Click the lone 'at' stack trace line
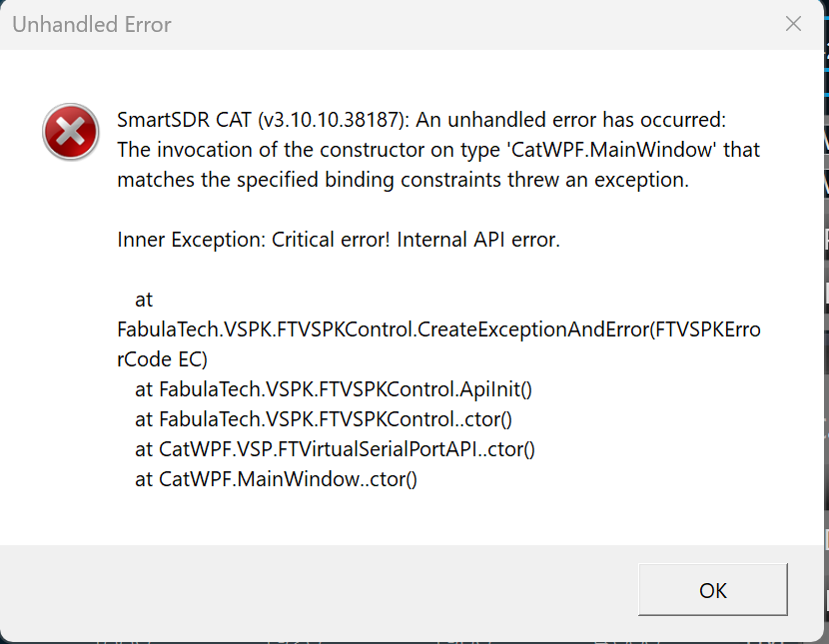Image resolution: width=829 pixels, height=644 pixels. 144,300
